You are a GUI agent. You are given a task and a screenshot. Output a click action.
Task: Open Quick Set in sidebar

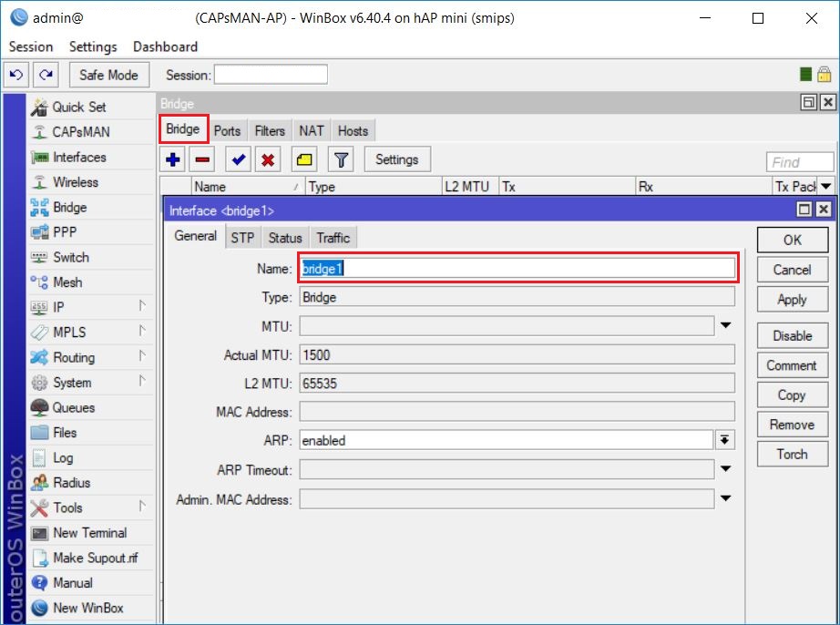coord(90,108)
